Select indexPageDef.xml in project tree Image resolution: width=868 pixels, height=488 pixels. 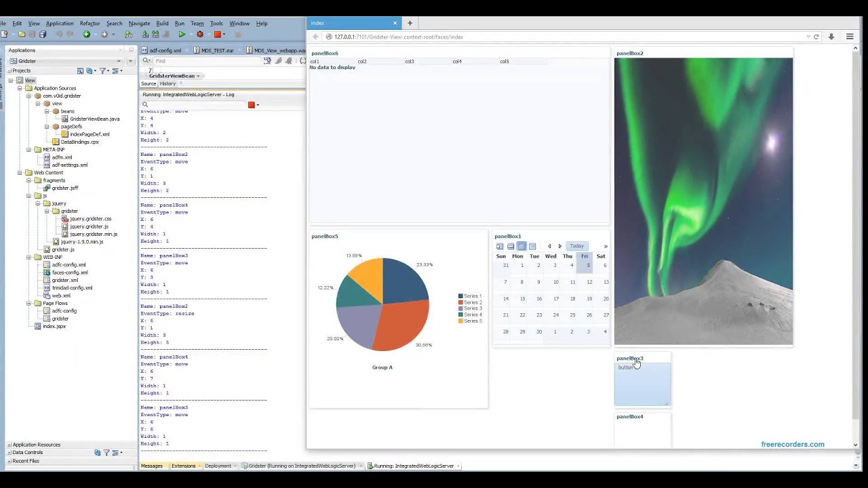point(90,134)
